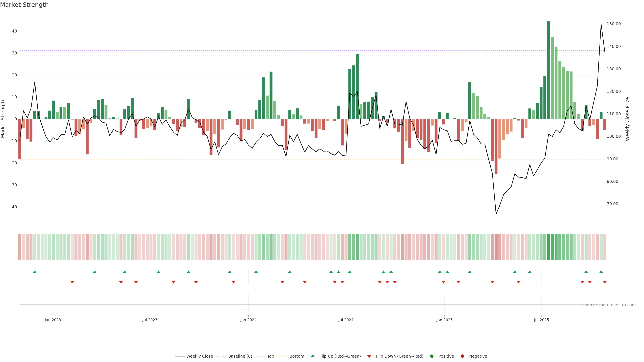Click the Positive green circle legend icon
The height and width of the screenshot is (362, 644).
point(432,356)
